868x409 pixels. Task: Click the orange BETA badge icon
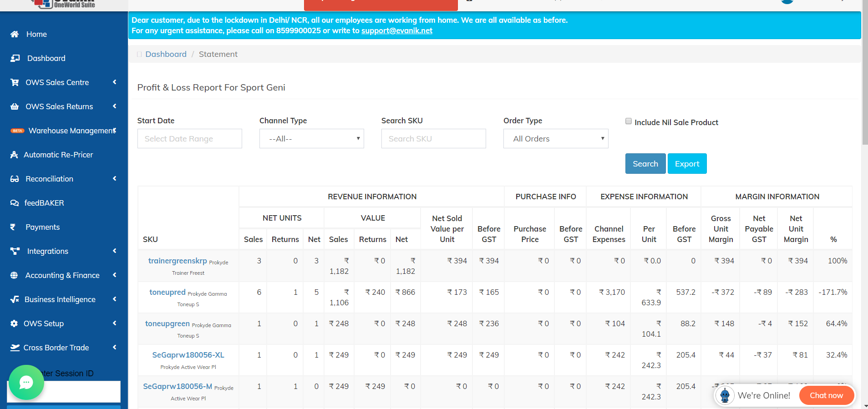pos(17,131)
